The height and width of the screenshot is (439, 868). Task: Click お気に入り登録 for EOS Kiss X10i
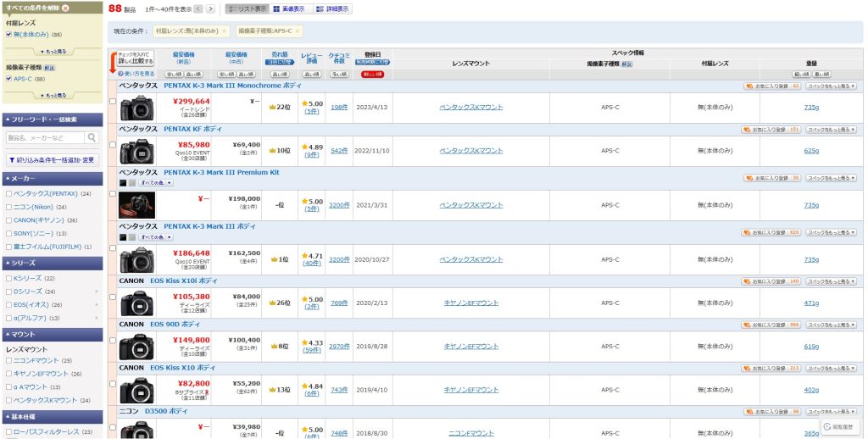click(771, 281)
